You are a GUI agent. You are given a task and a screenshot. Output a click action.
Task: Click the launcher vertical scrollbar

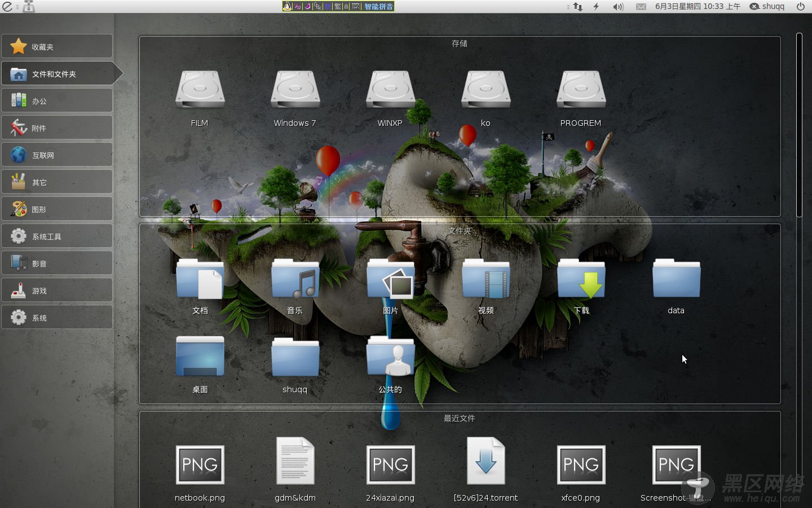pyautogui.click(x=799, y=124)
